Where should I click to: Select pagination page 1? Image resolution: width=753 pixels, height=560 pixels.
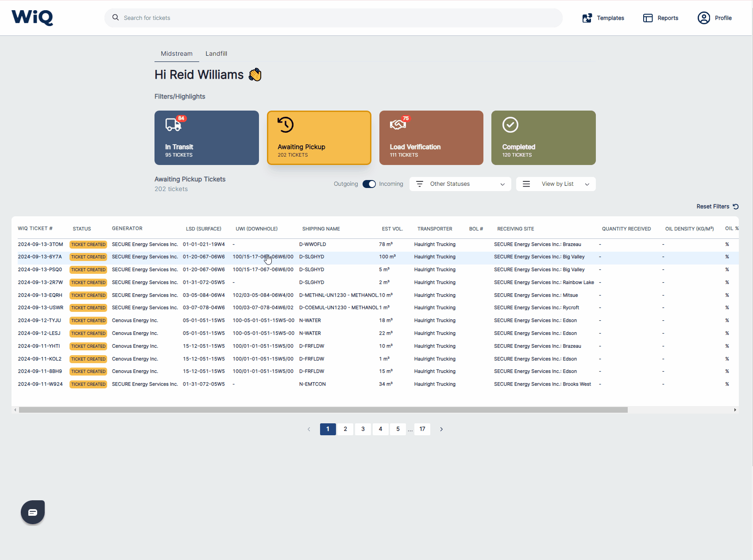pos(328,429)
